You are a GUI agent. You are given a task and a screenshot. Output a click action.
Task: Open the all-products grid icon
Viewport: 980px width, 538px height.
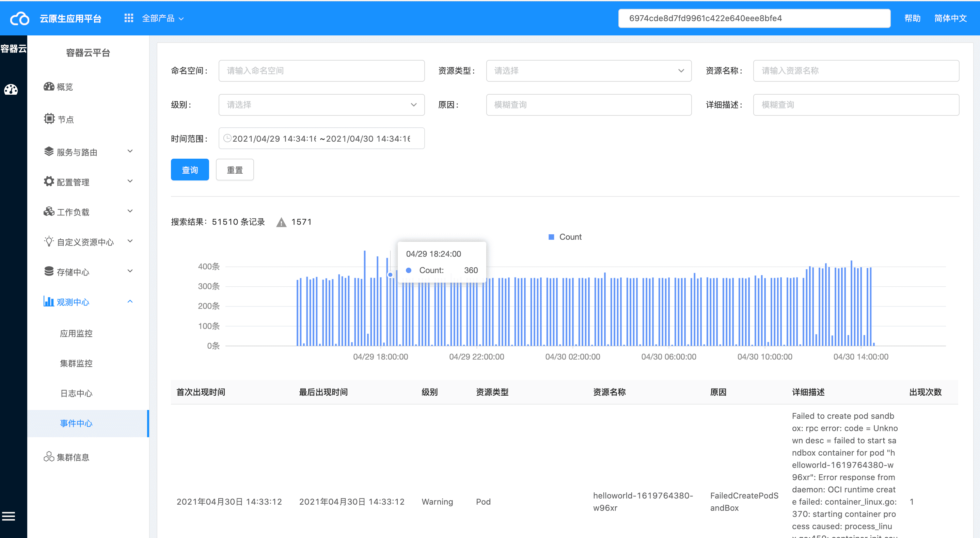click(129, 18)
